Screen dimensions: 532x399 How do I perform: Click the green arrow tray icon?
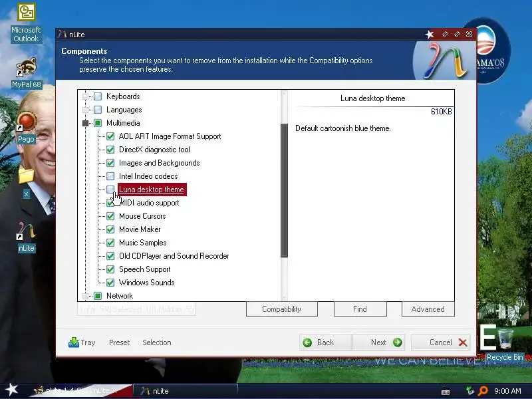click(470, 391)
